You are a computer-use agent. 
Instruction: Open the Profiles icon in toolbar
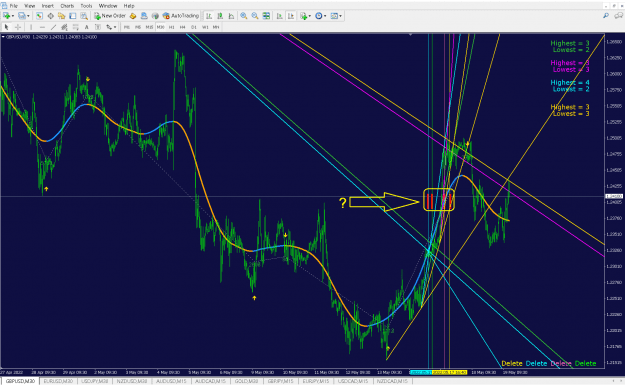coord(22,16)
